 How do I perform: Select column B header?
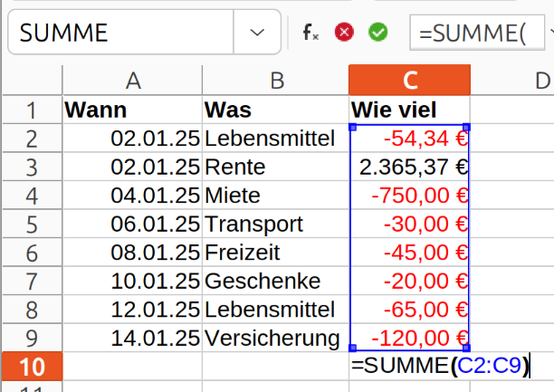pyautogui.click(x=275, y=80)
